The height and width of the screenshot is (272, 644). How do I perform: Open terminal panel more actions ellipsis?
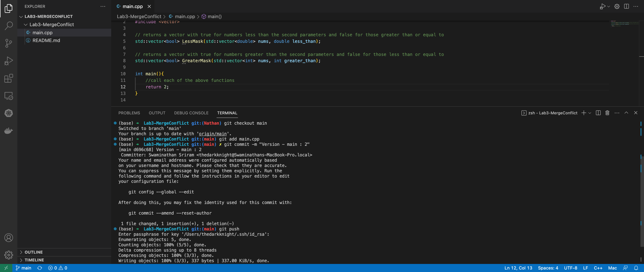[x=617, y=113]
